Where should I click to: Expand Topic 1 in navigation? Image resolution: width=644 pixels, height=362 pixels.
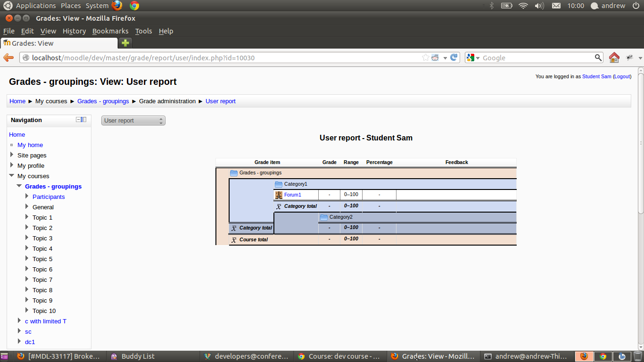(27, 217)
